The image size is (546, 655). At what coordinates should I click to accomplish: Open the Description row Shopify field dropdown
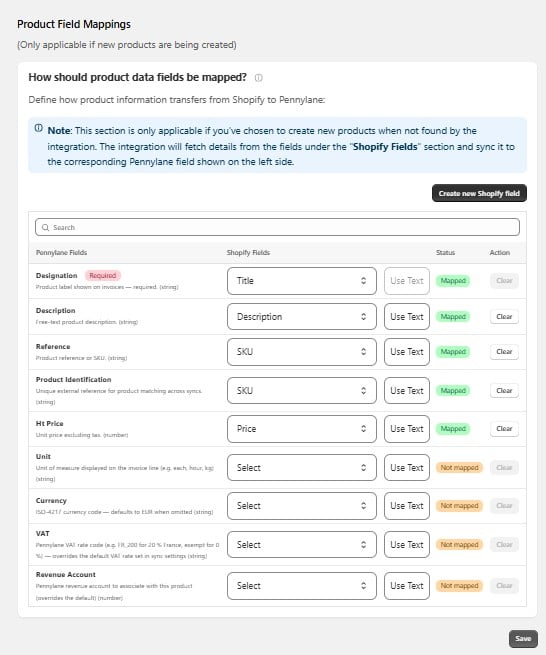pos(302,317)
